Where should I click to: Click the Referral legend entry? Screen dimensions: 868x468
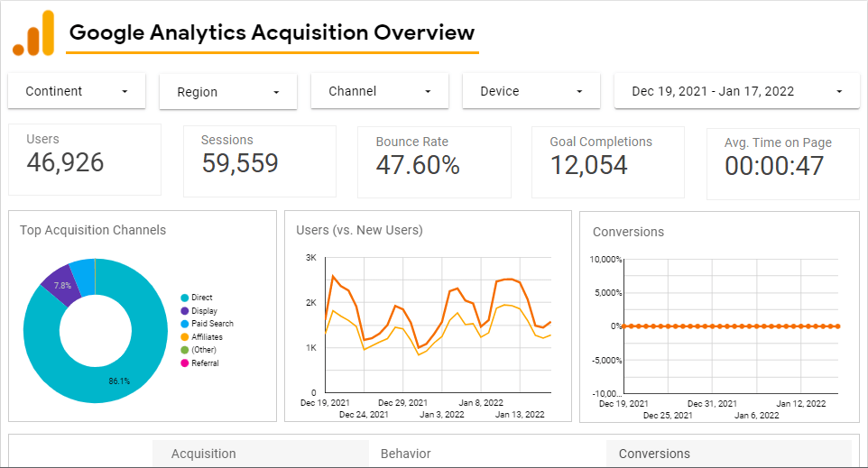coord(199,362)
